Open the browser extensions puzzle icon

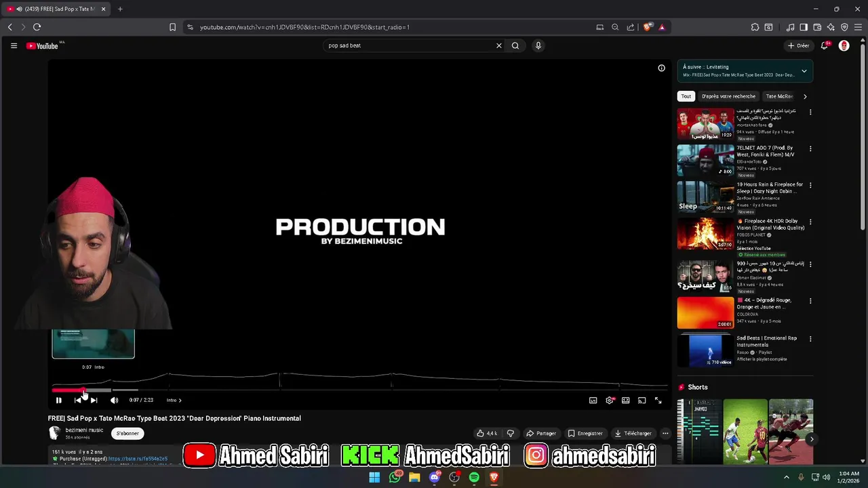[755, 27]
